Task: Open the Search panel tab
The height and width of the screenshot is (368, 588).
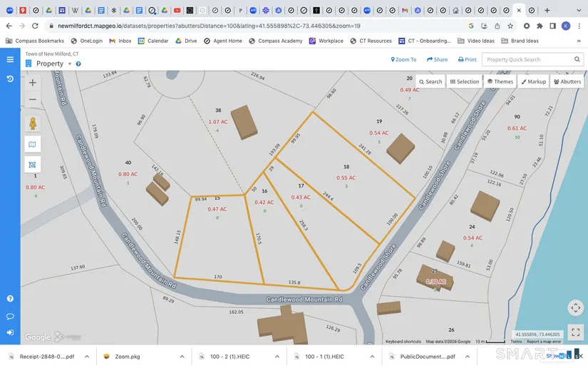Action: point(430,81)
